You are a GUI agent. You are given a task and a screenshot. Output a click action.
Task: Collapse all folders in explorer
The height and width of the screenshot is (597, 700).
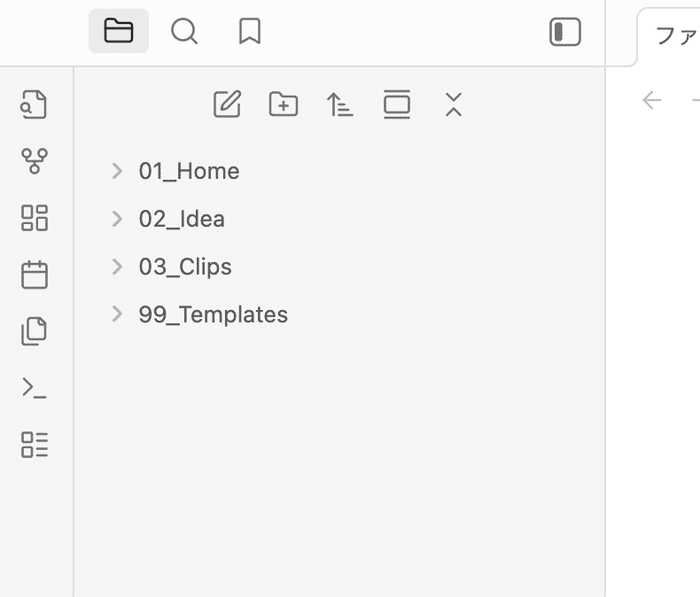coord(453,104)
